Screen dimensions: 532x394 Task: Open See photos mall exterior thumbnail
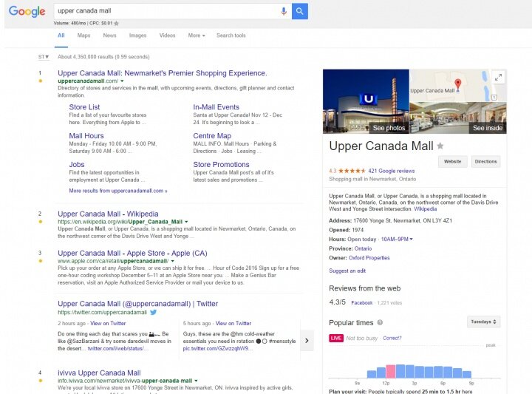pos(366,101)
